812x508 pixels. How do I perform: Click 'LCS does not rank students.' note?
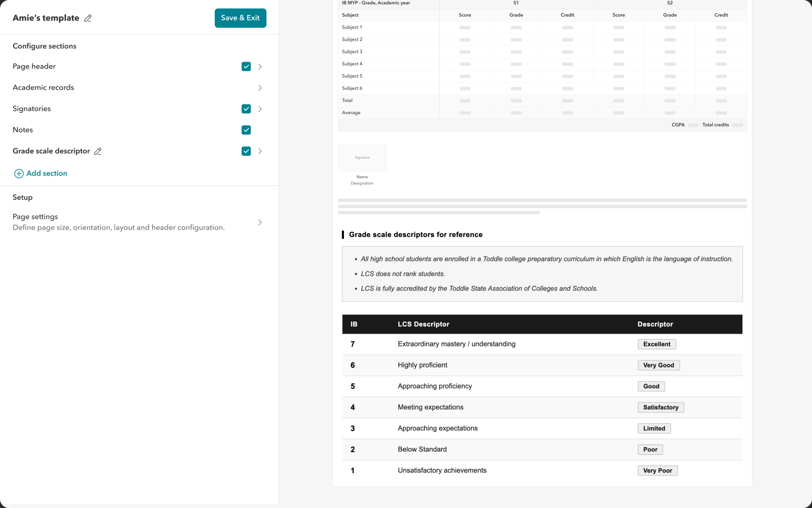[403, 274]
